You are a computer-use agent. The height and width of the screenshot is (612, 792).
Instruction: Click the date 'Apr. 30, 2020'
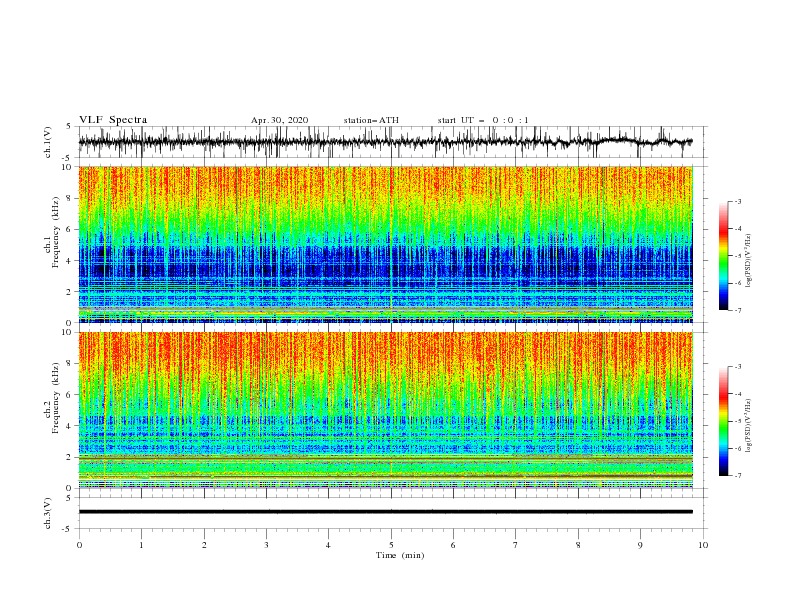[x=279, y=120]
